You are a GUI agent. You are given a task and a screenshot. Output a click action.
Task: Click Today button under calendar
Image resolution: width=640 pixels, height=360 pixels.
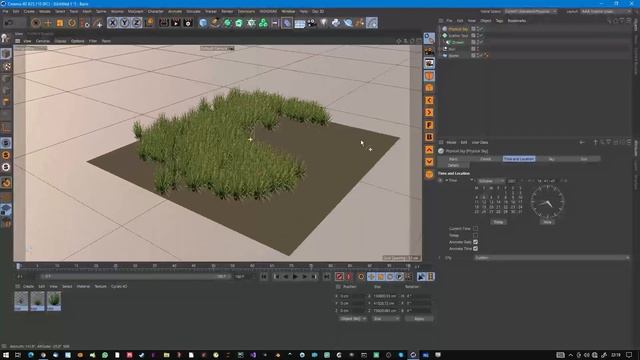click(498, 222)
